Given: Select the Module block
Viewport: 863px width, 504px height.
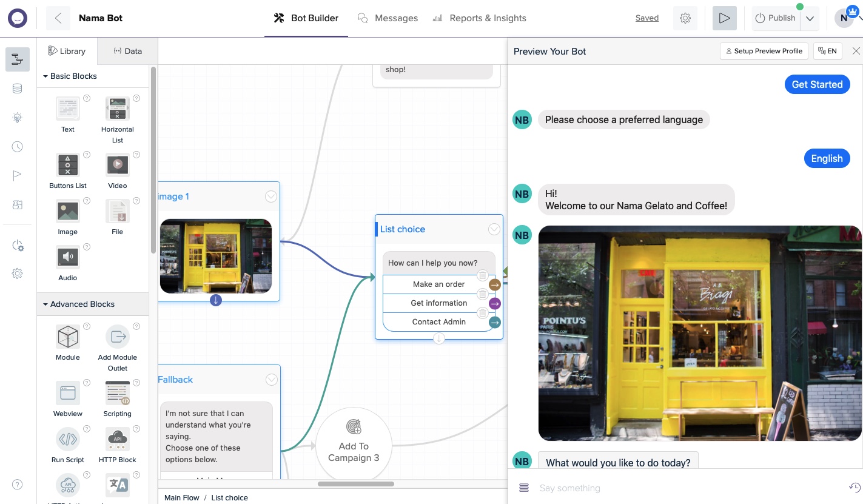Looking at the screenshot, I should coord(68,343).
